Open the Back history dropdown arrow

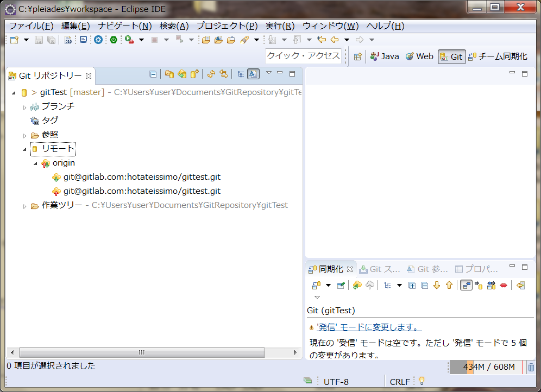tap(347, 40)
